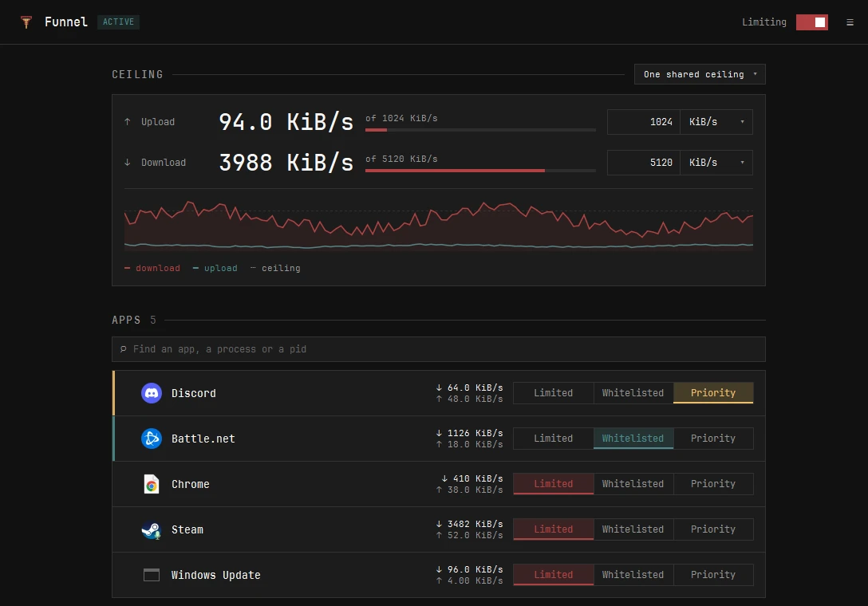
Task: Toggle the Limiting switch off
Action: (811, 22)
